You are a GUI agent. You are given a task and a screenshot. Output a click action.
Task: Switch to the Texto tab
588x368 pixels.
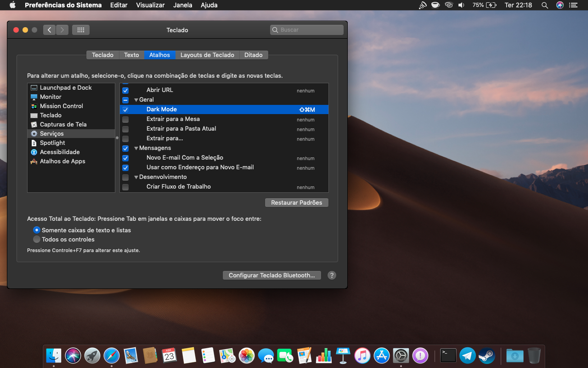(x=131, y=55)
